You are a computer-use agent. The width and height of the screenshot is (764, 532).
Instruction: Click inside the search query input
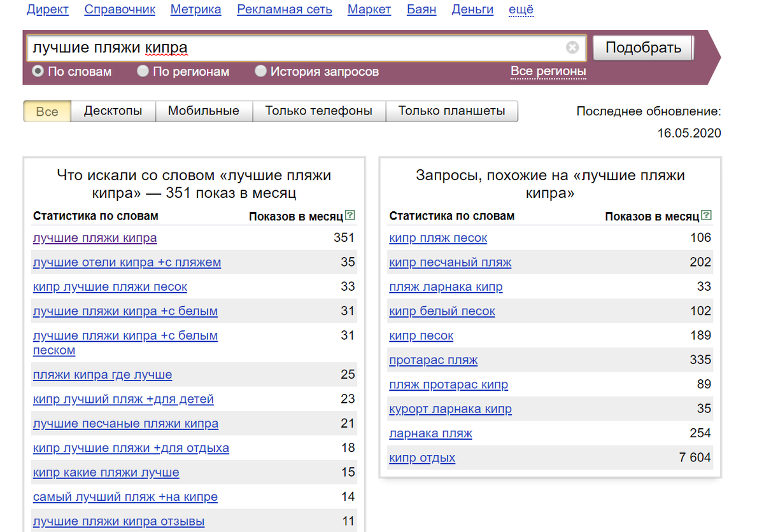pyautogui.click(x=255, y=48)
